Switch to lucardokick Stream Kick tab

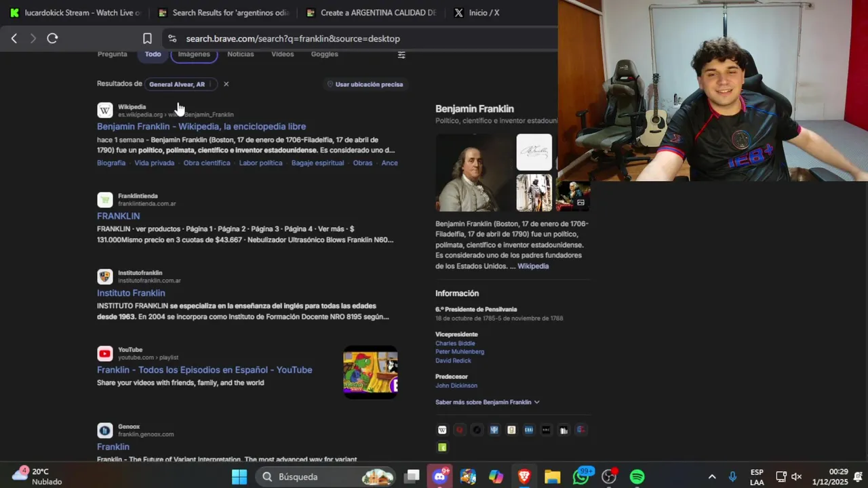click(x=75, y=13)
